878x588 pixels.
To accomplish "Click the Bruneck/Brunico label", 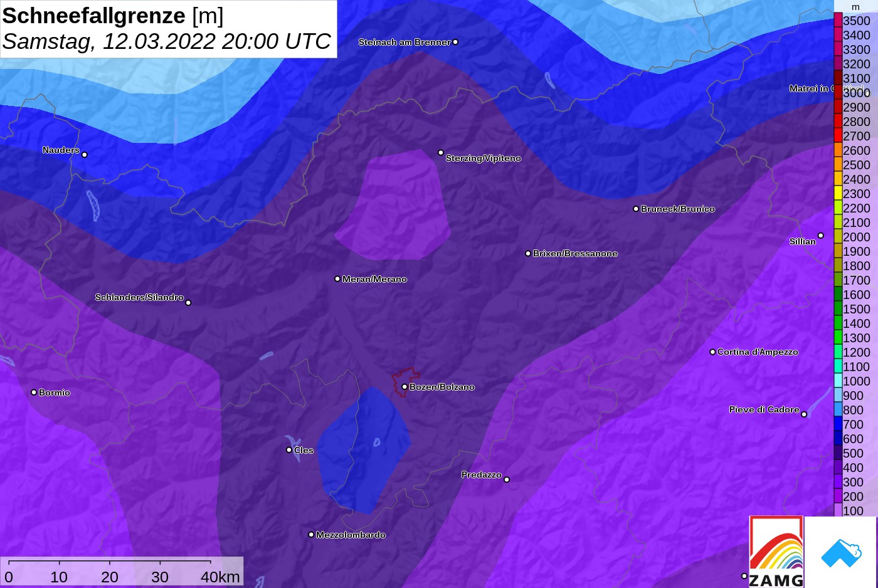I will pyautogui.click(x=677, y=209).
